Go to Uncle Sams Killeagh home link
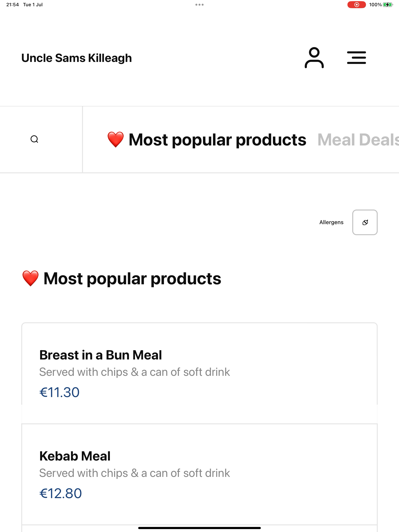 tap(77, 58)
